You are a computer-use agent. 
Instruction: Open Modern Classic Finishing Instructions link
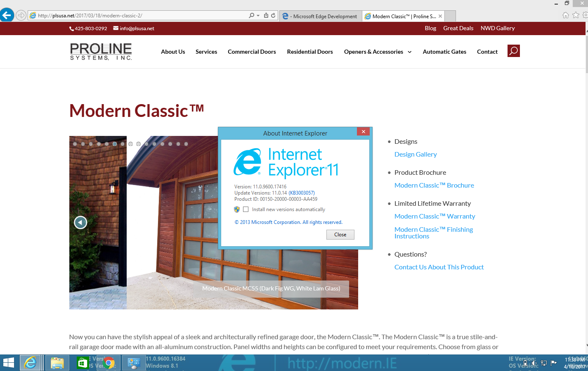[x=434, y=233]
